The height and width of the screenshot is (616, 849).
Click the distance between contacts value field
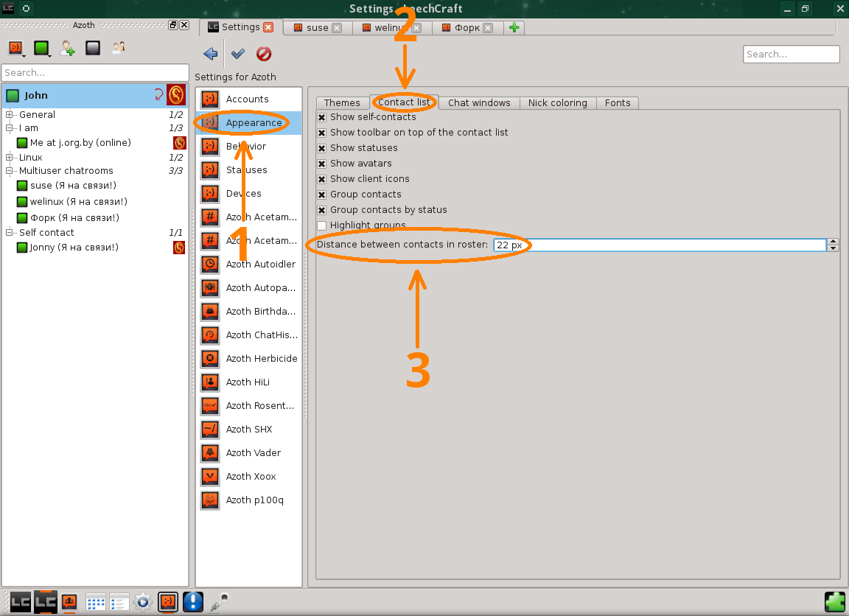pyautogui.click(x=660, y=245)
